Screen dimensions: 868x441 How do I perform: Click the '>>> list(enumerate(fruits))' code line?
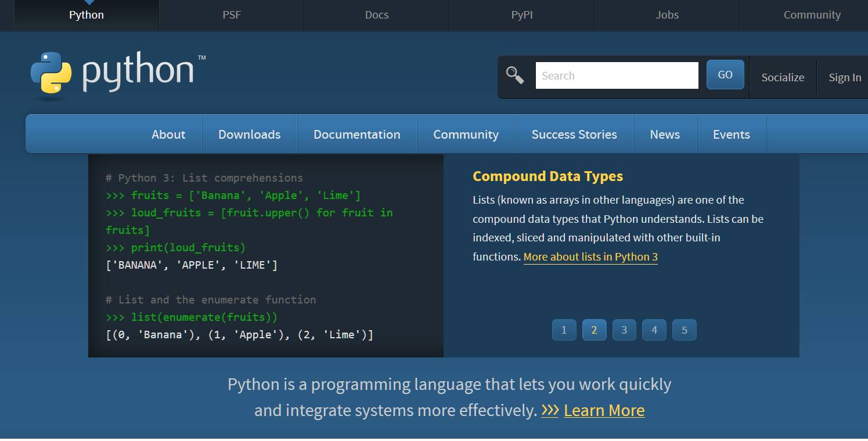(192, 317)
